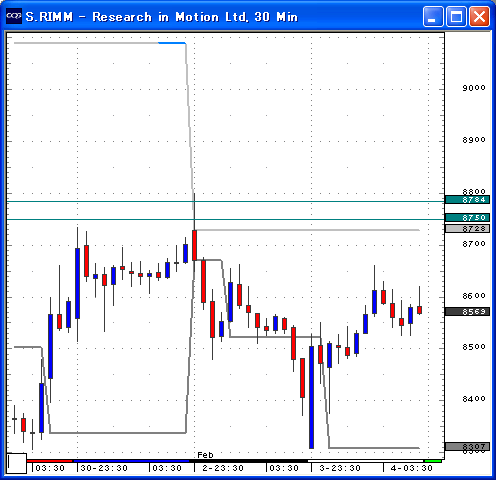Click the CQG icon in the title bar
This screenshot has height=480, width=496.
click(x=14, y=16)
